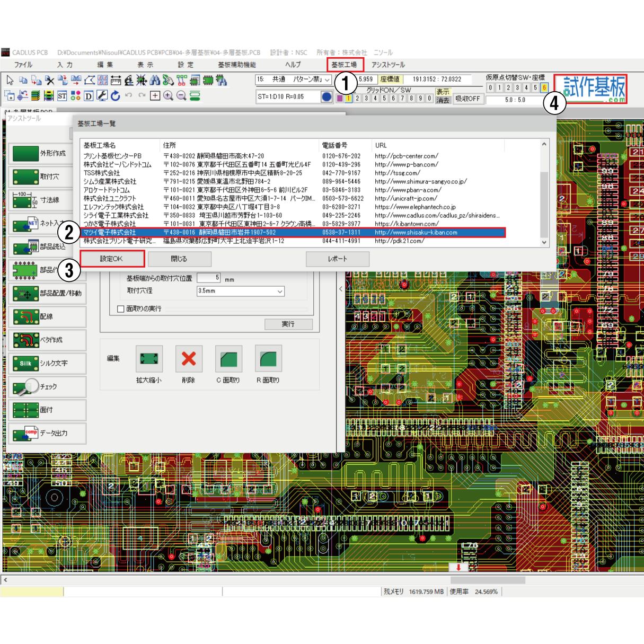The height and width of the screenshot is (644, 644).
Task: Click the factory list scroll-down arrow
Action: point(544,242)
